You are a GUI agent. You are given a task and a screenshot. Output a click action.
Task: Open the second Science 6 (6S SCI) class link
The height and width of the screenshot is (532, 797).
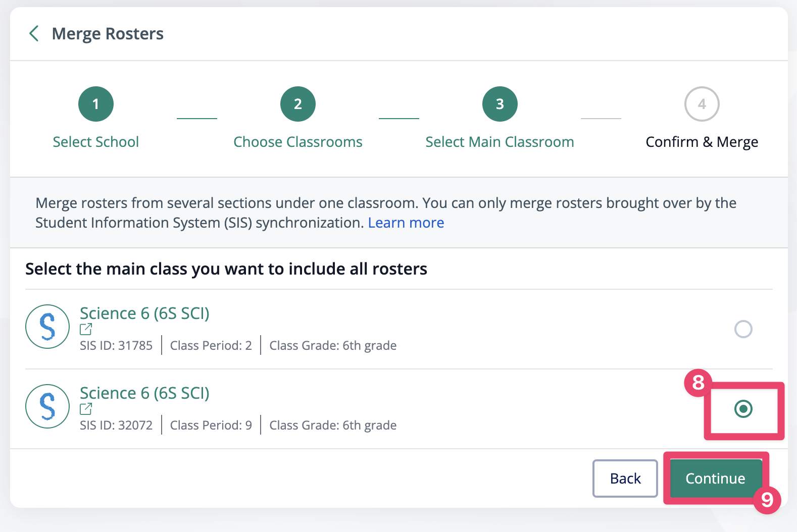click(x=144, y=393)
